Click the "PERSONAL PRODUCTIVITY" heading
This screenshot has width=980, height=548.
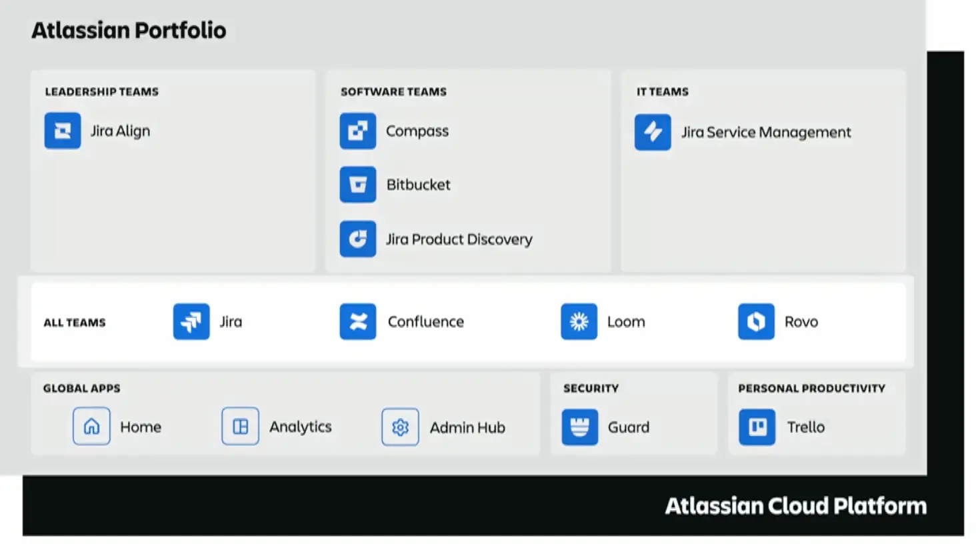tap(812, 389)
